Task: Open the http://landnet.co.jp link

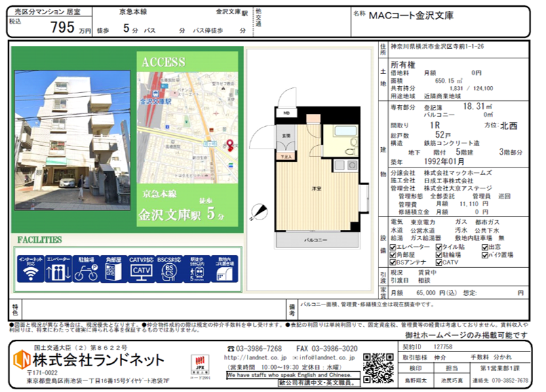Action: point(255,357)
